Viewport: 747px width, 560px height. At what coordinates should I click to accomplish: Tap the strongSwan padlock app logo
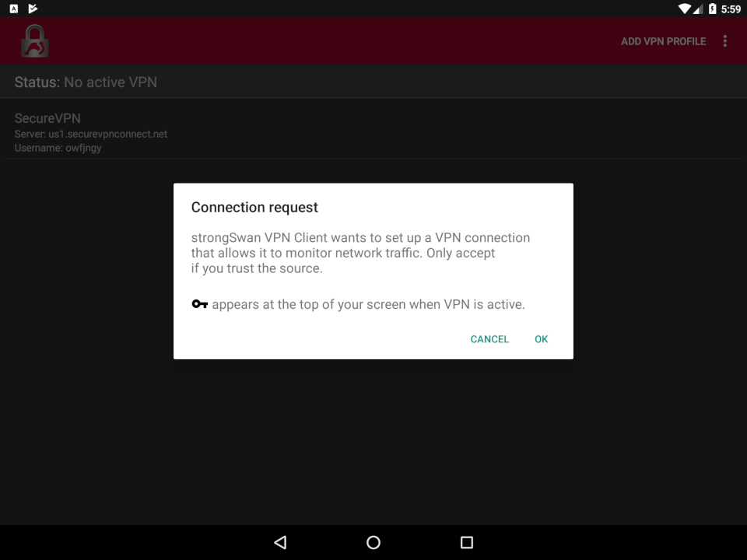(35, 41)
